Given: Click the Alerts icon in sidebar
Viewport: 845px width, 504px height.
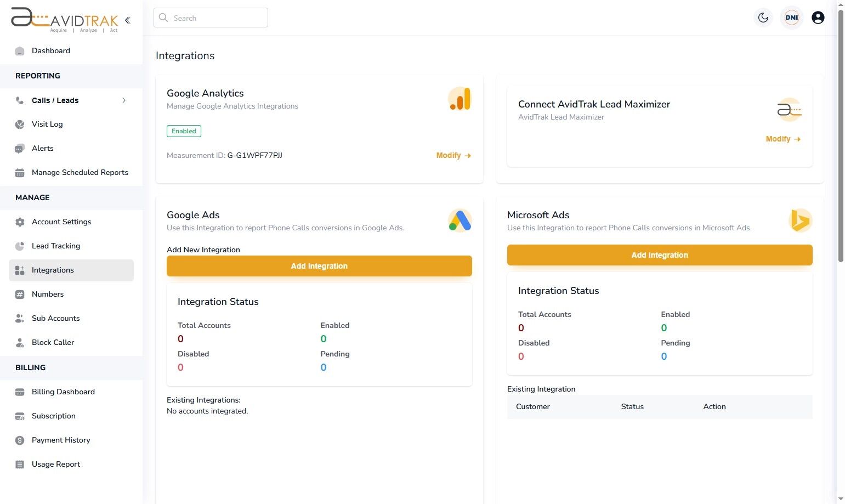Looking at the screenshot, I should [x=20, y=148].
